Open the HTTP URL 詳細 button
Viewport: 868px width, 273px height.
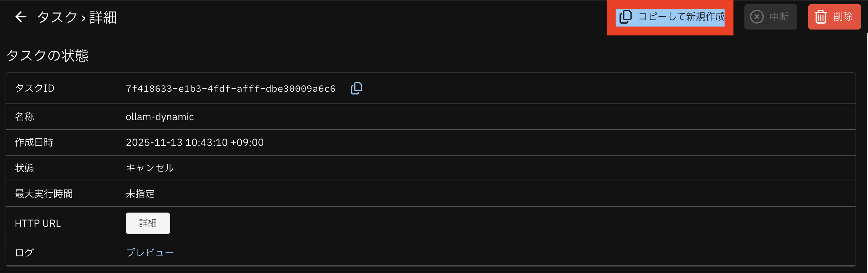pyautogui.click(x=148, y=223)
